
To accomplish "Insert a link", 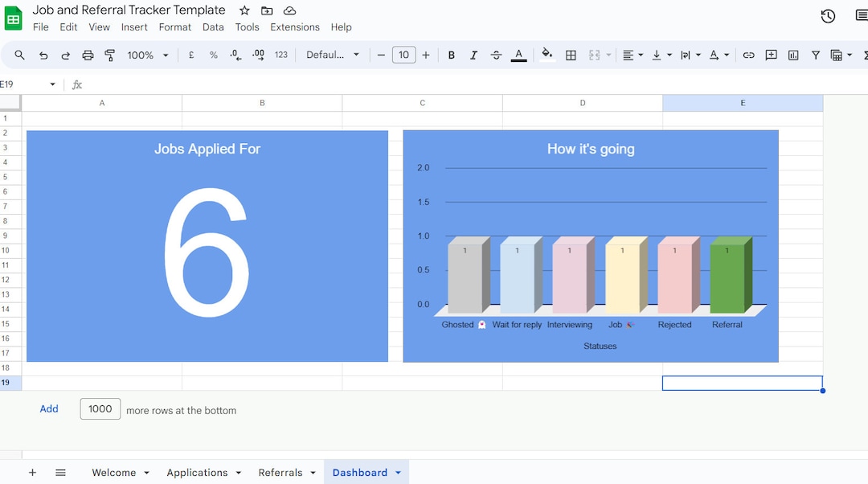I will (749, 55).
